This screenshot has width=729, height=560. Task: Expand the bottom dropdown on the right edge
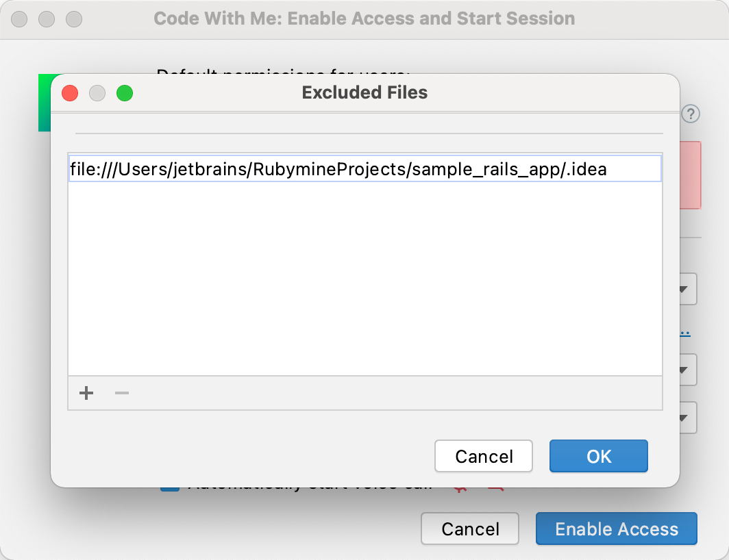tap(682, 418)
